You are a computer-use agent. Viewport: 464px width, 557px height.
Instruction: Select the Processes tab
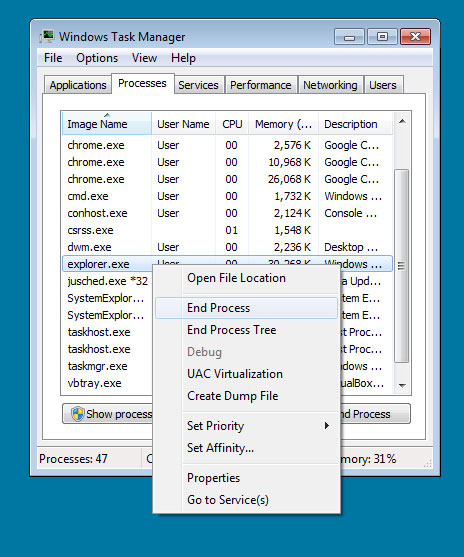click(x=142, y=83)
